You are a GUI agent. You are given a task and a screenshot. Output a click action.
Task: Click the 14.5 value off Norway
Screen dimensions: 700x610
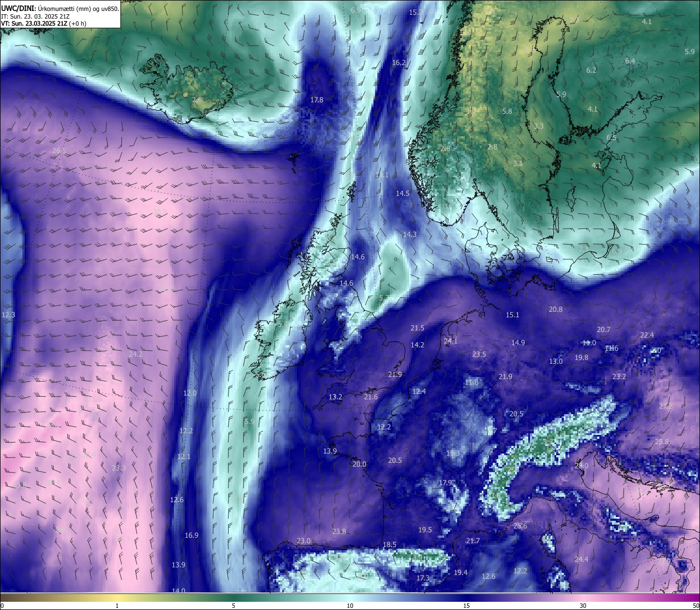[402, 193]
